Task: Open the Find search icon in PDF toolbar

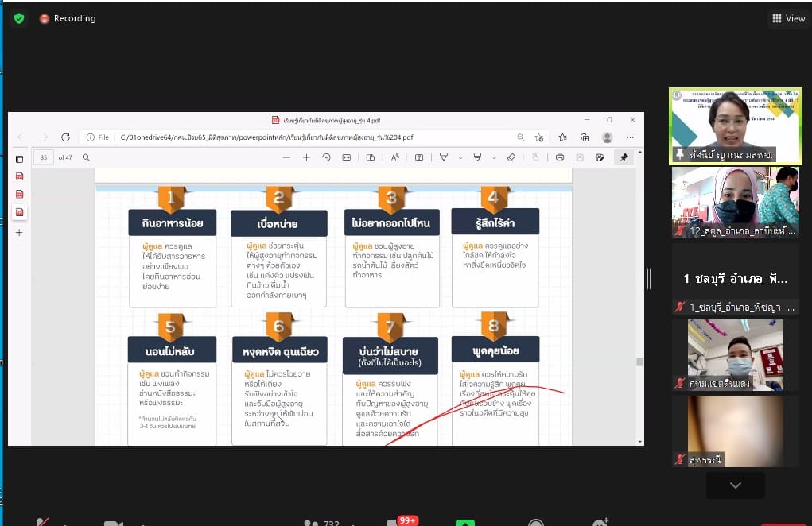Action: pos(86,157)
